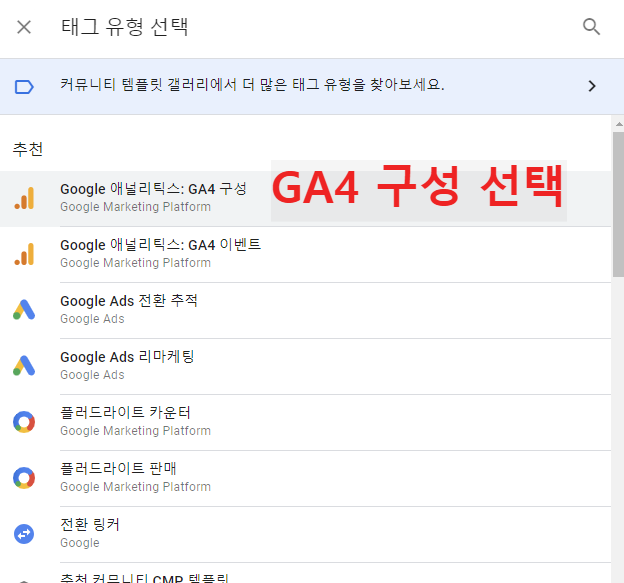Click the tag icon in gallery banner
This screenshot has width=624, height=583.
coord(24,87)
